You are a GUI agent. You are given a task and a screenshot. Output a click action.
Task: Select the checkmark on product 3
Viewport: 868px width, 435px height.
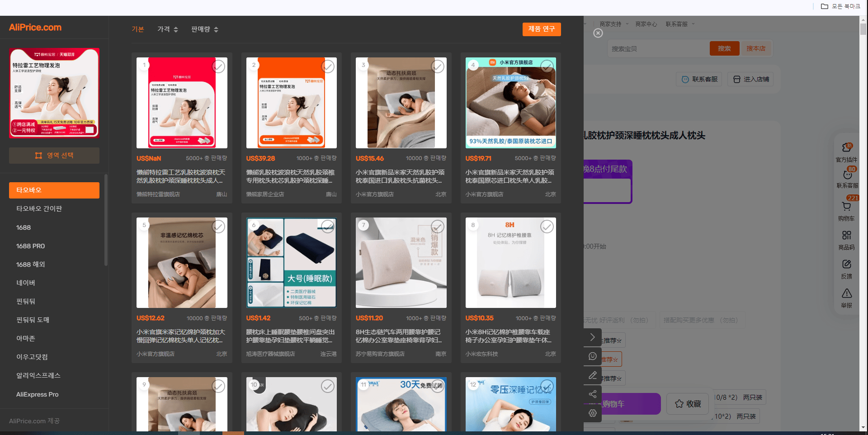point(437,66)
